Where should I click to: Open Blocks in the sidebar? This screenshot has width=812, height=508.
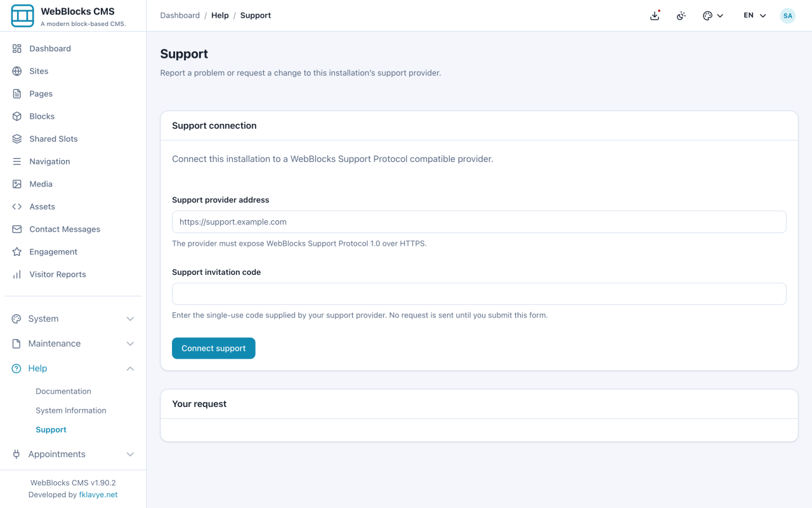[73, 116]
